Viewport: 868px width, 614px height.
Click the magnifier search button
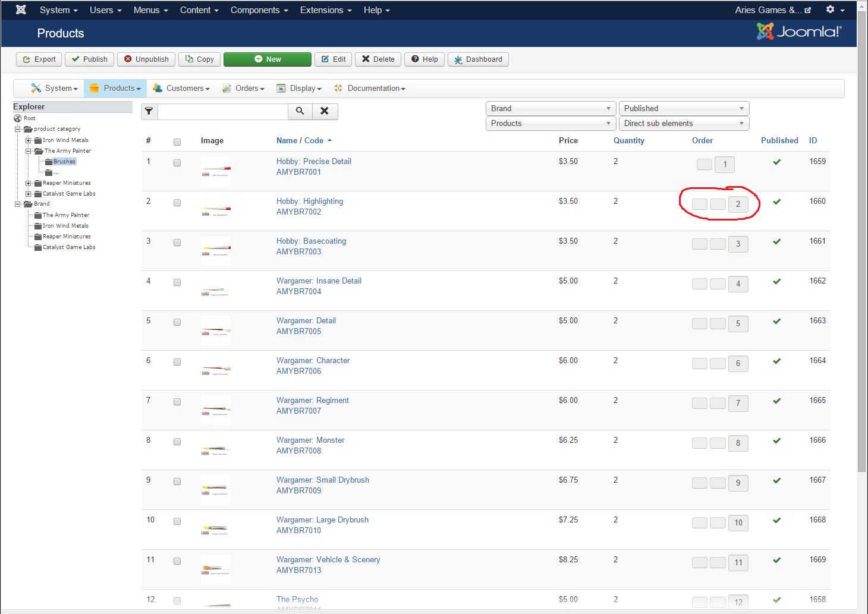tap(300, 111)
